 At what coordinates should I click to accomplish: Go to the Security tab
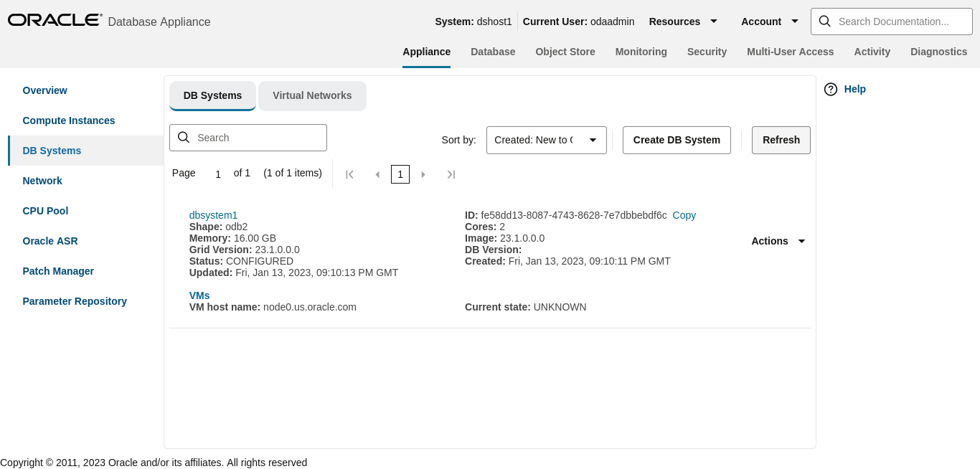pyautogui.click(x=707, y=52)
